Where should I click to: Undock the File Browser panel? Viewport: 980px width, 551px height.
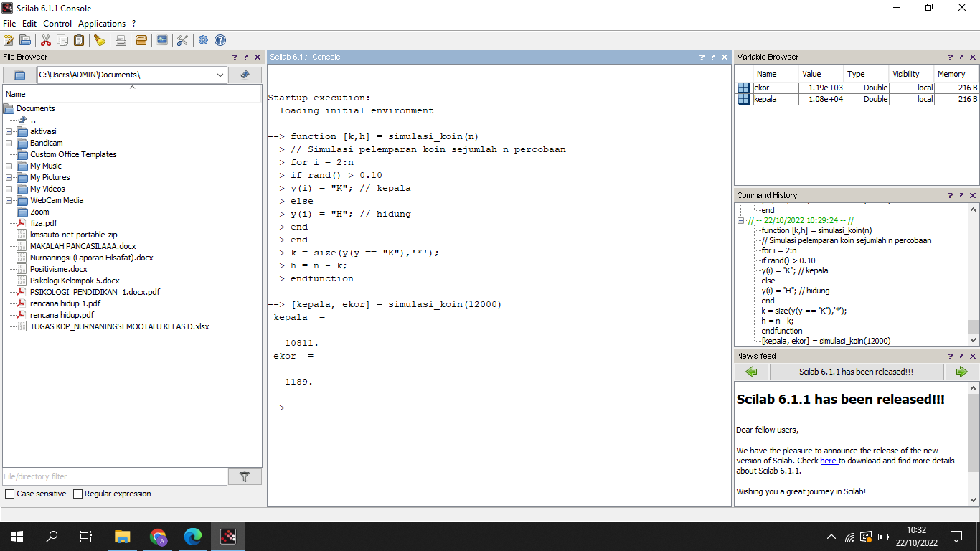coord(246,57)
